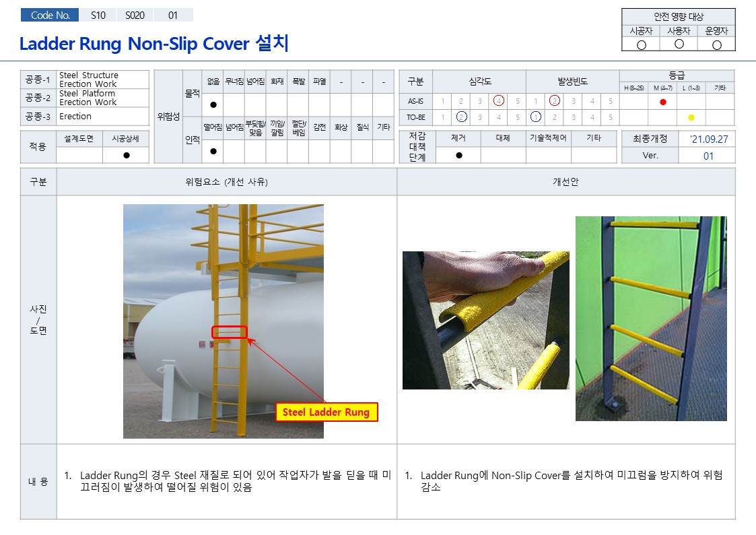
Task: Click the 폭발 hazard header
Action: click(298, 82)
